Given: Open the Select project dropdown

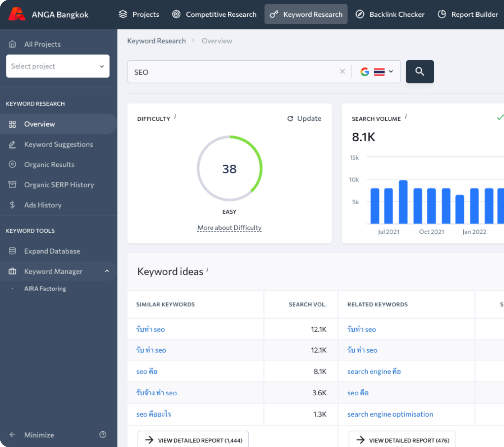Looking at the screenshot, I should point(58,66).
